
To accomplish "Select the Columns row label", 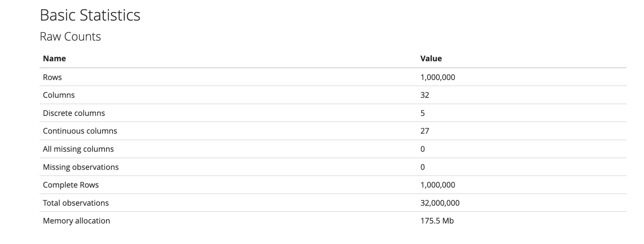I will click(58, 95).
